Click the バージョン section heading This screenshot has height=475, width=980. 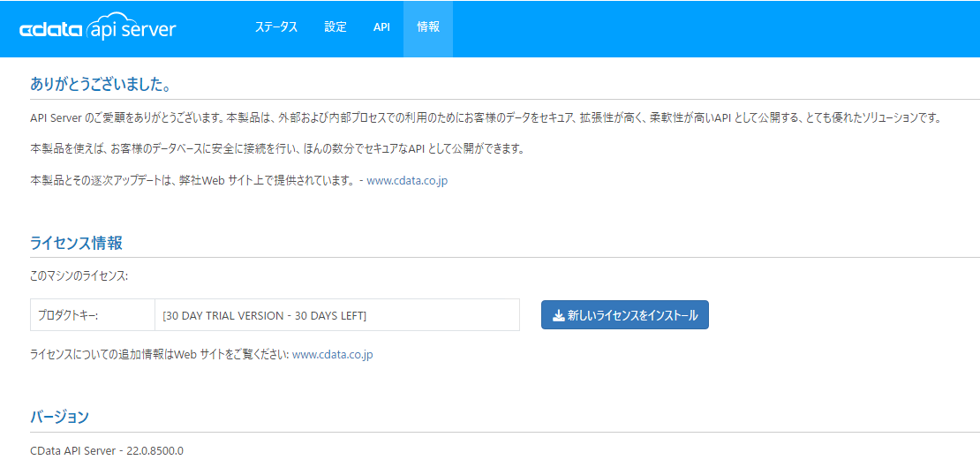tap(59, 417)
